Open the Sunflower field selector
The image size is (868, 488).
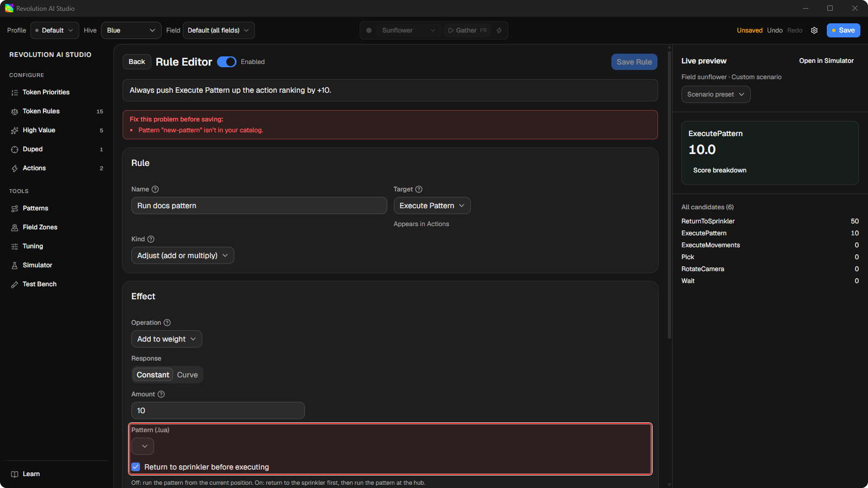409,30
